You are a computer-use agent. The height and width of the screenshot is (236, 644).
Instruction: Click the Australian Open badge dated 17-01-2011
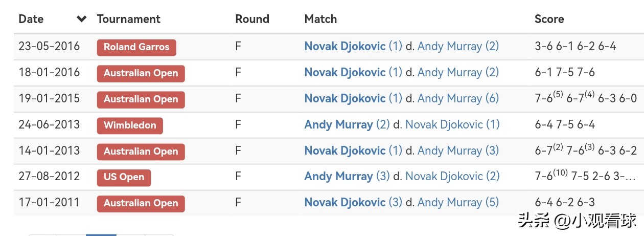[x=141, y=203]
